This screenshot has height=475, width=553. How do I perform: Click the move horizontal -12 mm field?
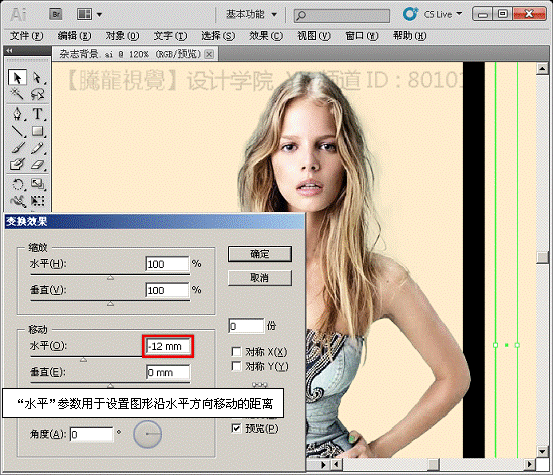tap(168, 346)
